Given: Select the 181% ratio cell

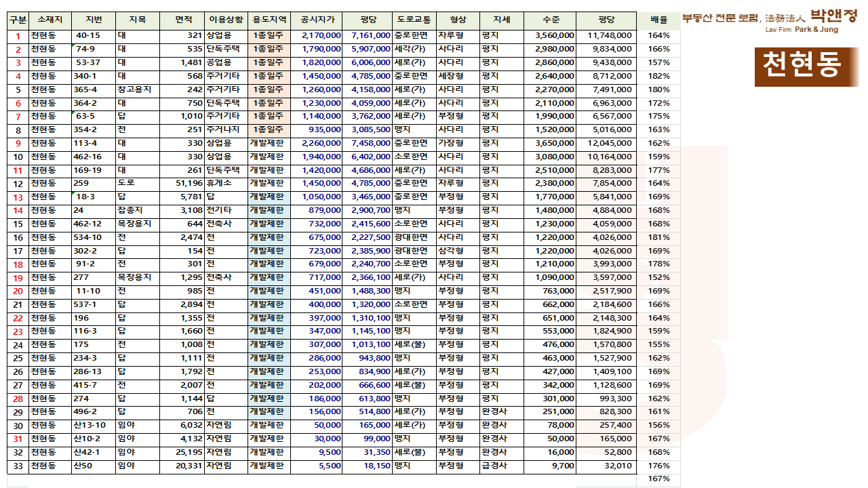Looking at the screenshot, I should tap(658, 237).
